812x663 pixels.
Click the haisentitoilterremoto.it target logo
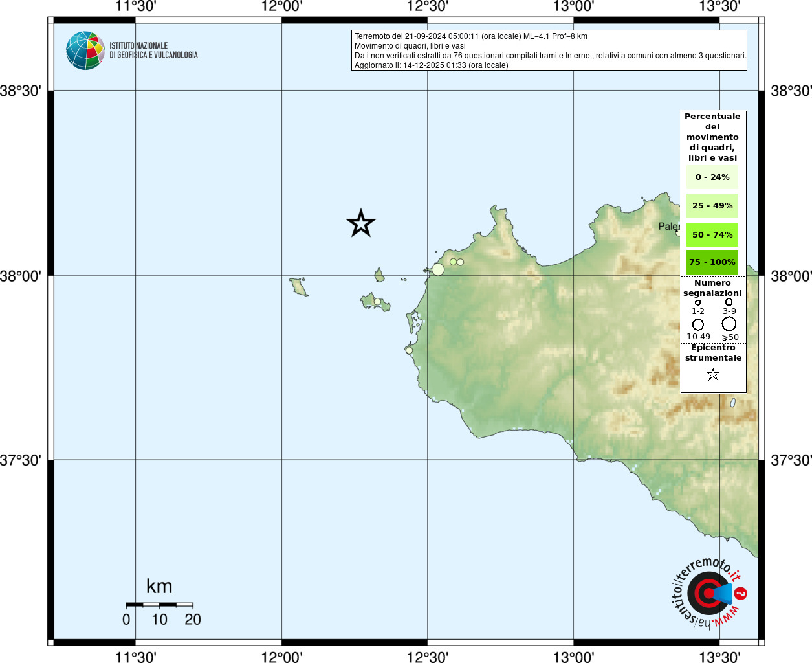(709, 593)
